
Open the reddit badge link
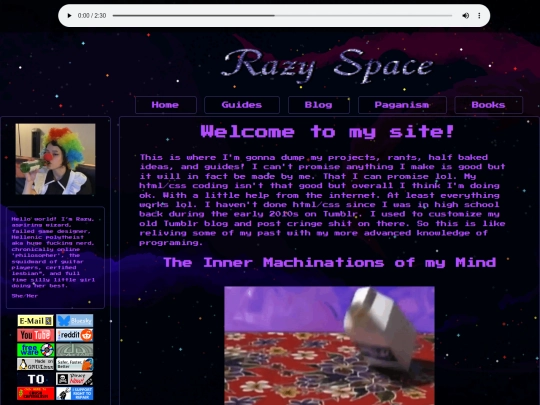click(x=75, y=335)
